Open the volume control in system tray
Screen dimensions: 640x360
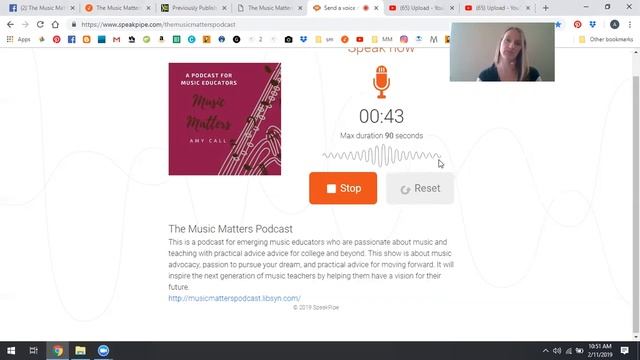pyautogui.click(x=557, y=351)
